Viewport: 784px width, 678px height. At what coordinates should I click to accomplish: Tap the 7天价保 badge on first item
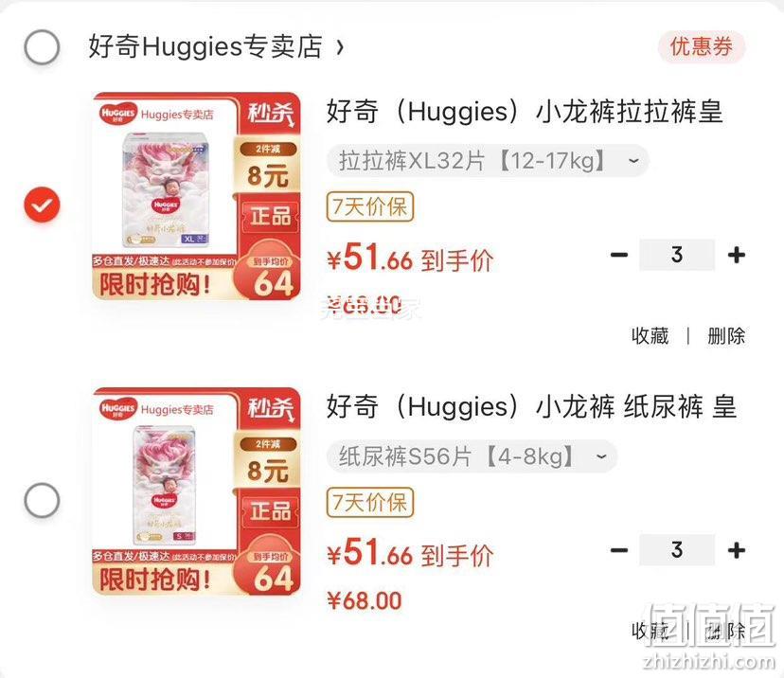[370, 206]
